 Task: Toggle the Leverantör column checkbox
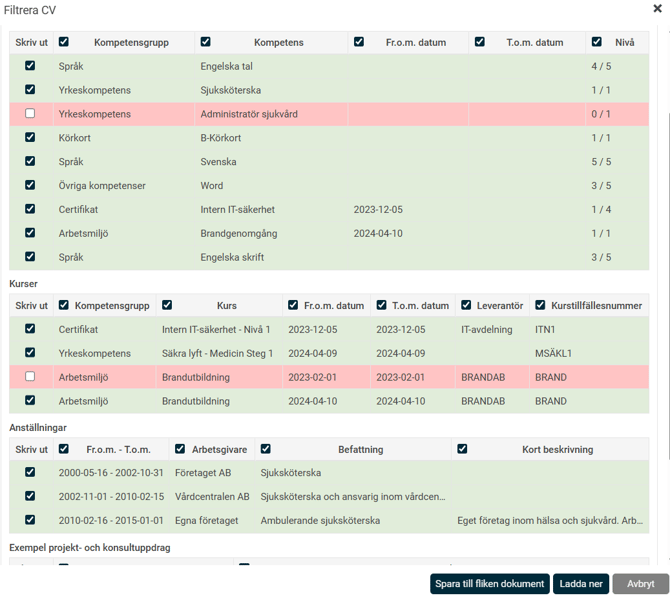[x=466, y=305]
